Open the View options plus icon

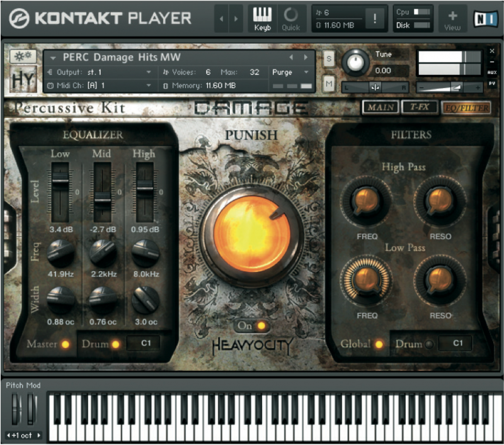pyautogui.click(x=452, y=19)
